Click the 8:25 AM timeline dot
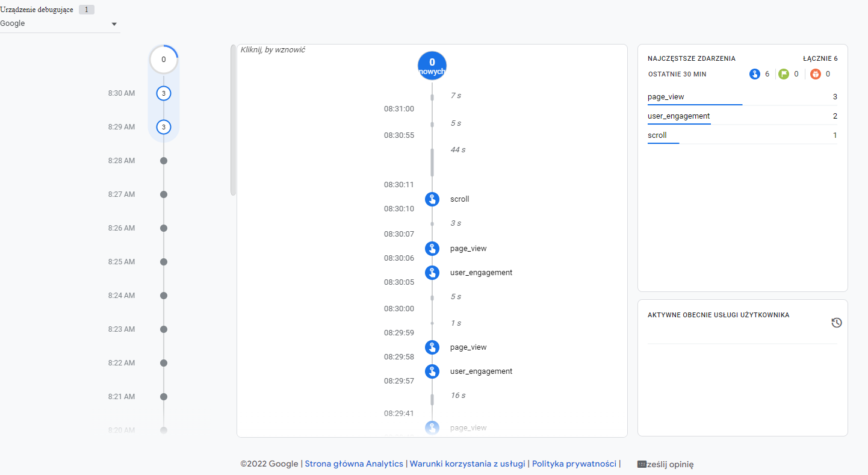 point(164,262)
